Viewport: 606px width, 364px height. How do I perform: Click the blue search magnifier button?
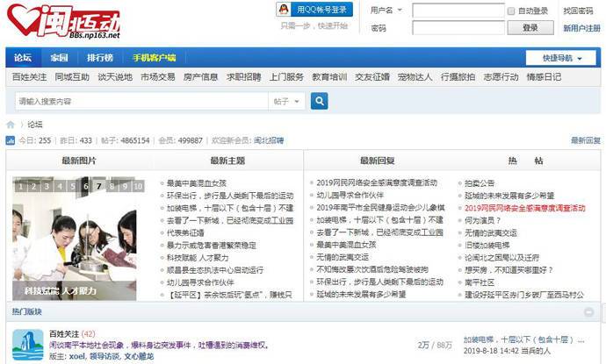pos(319,101)
